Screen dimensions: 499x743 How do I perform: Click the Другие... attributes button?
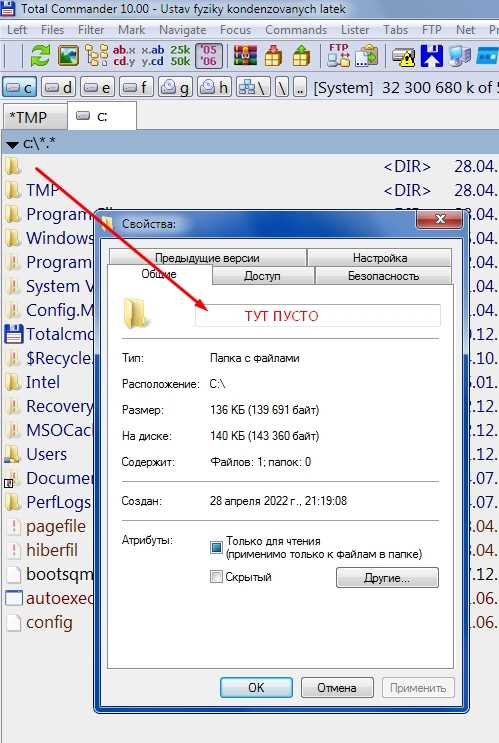387,578
